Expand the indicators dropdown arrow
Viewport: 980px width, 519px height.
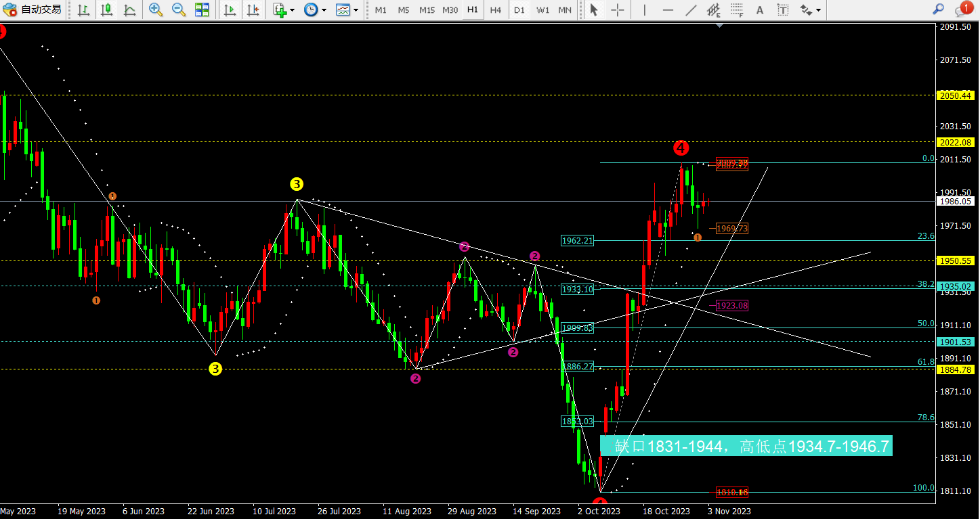[292, 10]
